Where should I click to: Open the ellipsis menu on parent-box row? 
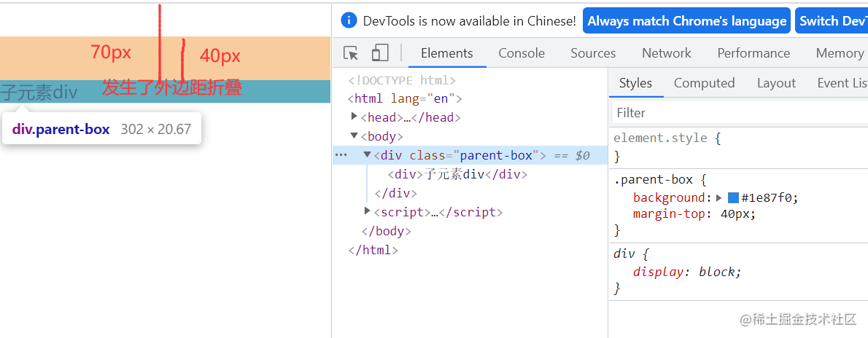[x=341, y=155]
